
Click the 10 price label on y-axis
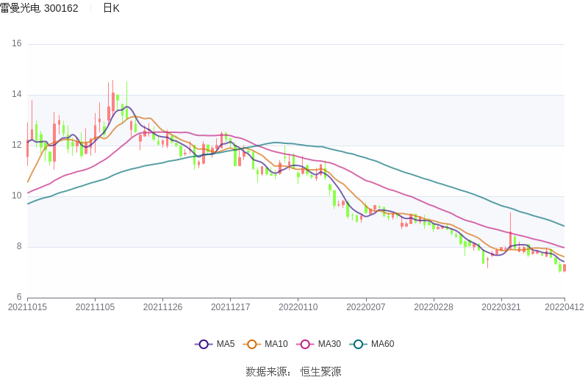click(x=17, y=196)
